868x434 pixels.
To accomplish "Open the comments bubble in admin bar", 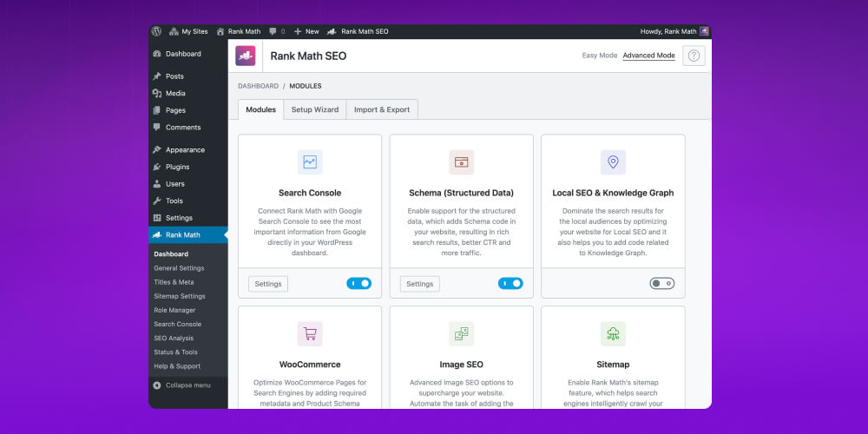I will (x=276, y=31).
